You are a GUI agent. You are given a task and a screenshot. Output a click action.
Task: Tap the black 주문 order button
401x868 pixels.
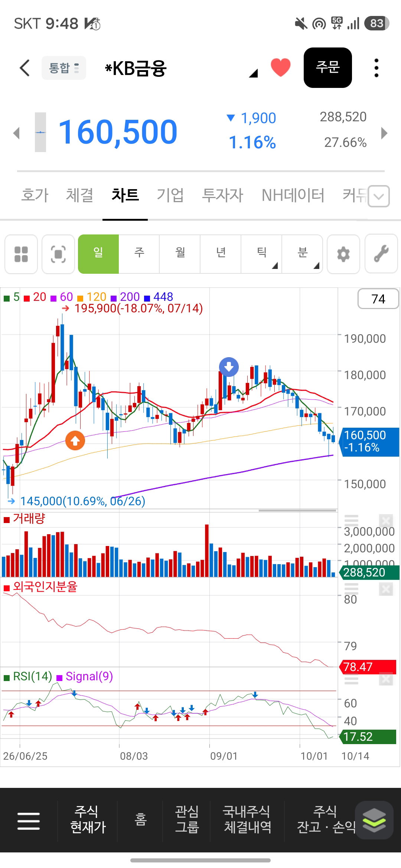[328, 68]
